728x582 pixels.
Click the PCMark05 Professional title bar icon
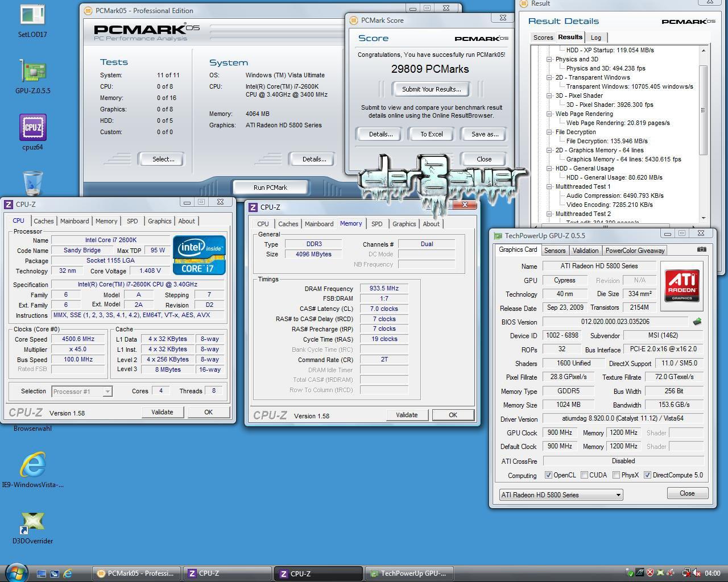coord(88,11)
